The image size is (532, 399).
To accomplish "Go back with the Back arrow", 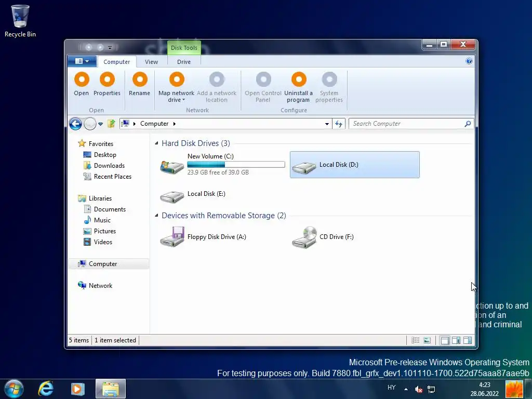I will (x=75, y=124).
